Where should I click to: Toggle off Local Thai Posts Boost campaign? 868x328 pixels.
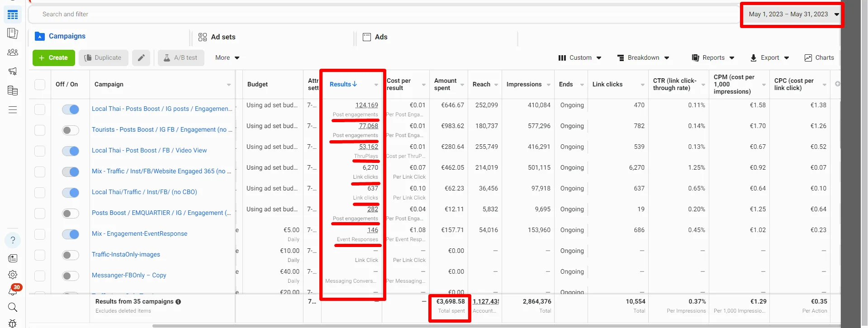click(71, 109)
